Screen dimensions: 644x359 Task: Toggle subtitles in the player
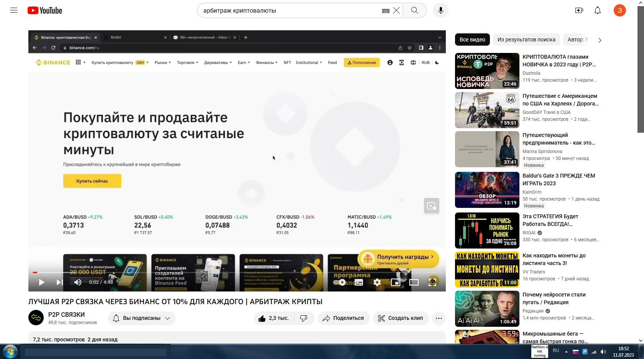359,282
